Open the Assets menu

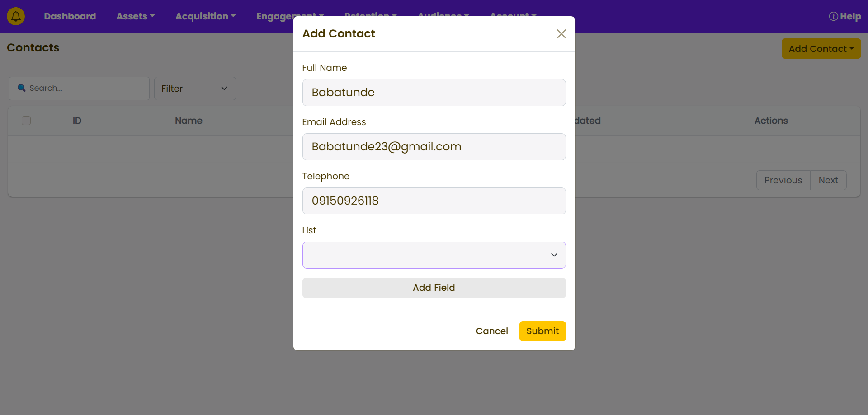135,16
